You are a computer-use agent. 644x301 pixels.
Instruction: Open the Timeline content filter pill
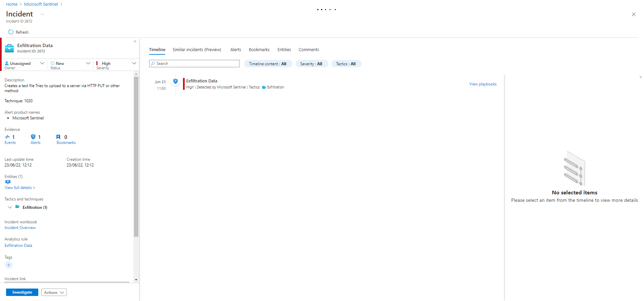click(x=268, y=64)
